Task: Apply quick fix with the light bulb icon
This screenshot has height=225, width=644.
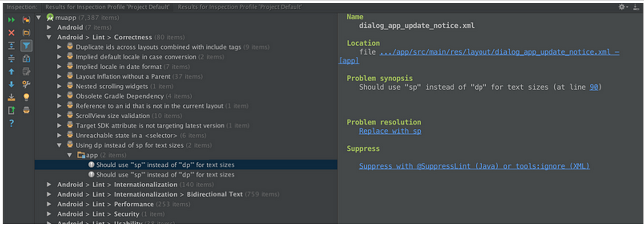Action: 26,97
